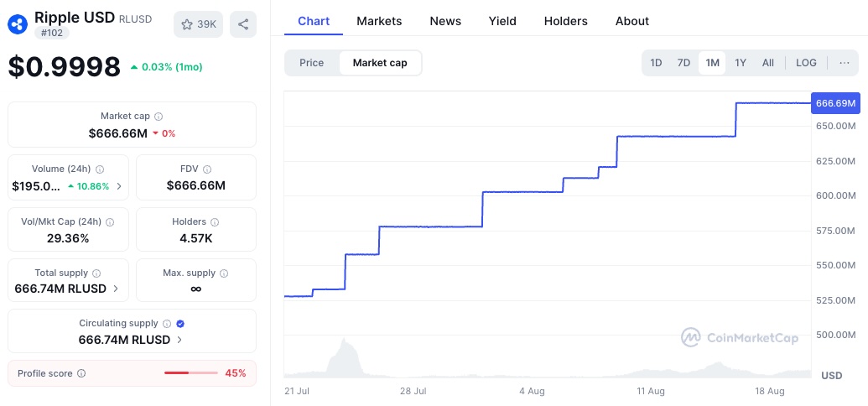Select the 1Y time range button
Viewport: 868px width, 406px height.
(741, 63)
